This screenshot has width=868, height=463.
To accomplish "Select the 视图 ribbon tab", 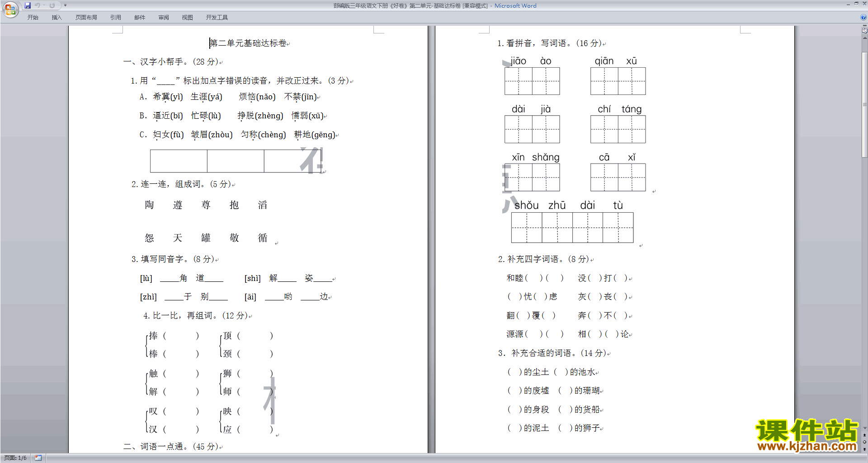I will 188,18.
